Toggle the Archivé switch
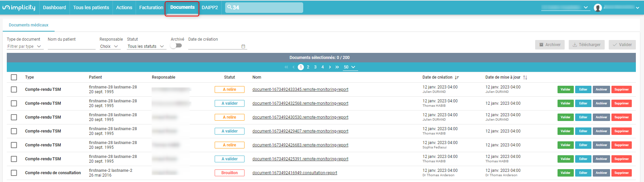The image size is (644, 182). pos(176,46)
